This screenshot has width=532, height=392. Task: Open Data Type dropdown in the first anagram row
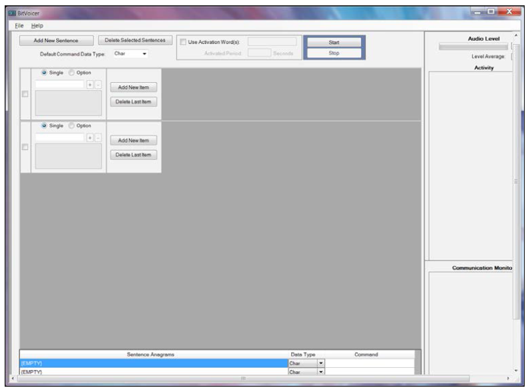point(320,363)
